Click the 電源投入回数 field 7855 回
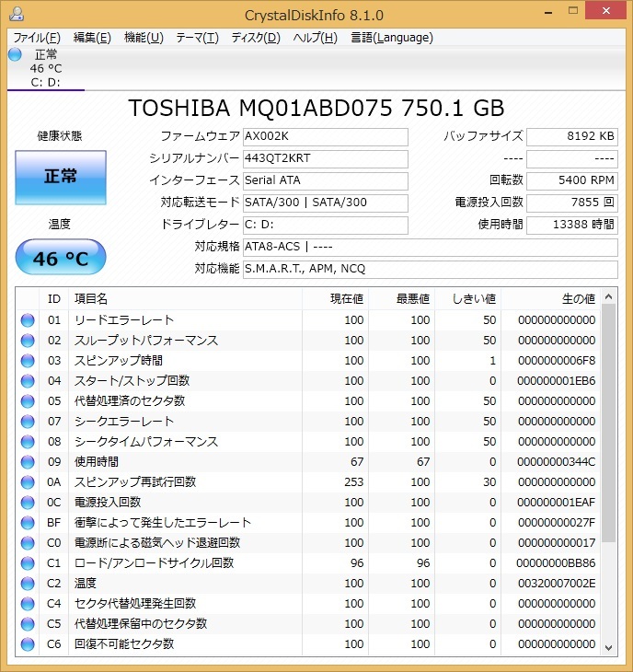The image size is (633, 672). (572, 203)
